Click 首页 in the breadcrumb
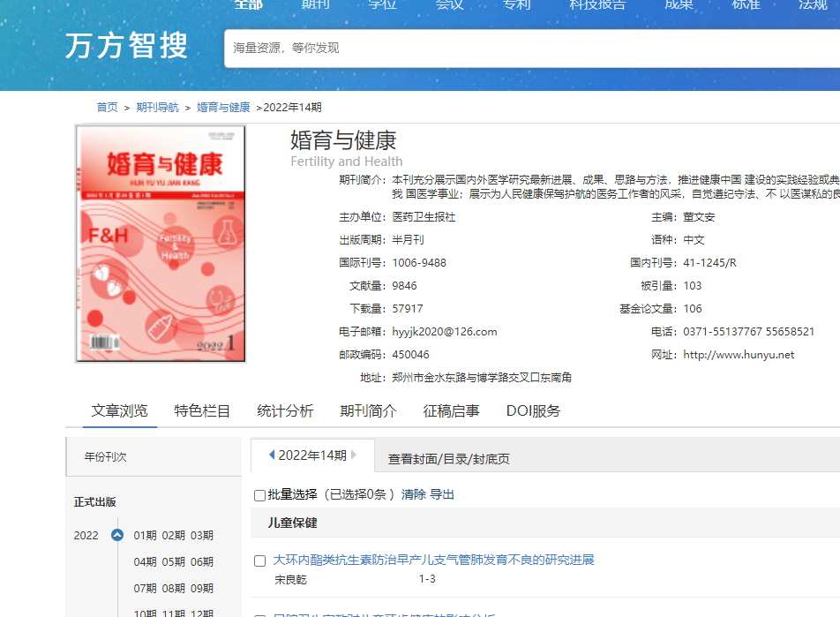This screenshot has height=617, width=840. point(107,108)
